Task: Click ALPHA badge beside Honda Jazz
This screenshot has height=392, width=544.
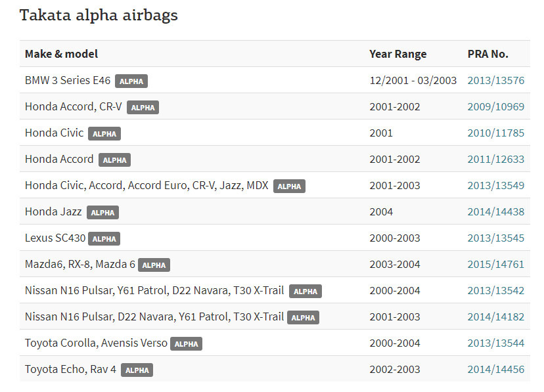Action: pyautogui.click(x=102, y=213)
